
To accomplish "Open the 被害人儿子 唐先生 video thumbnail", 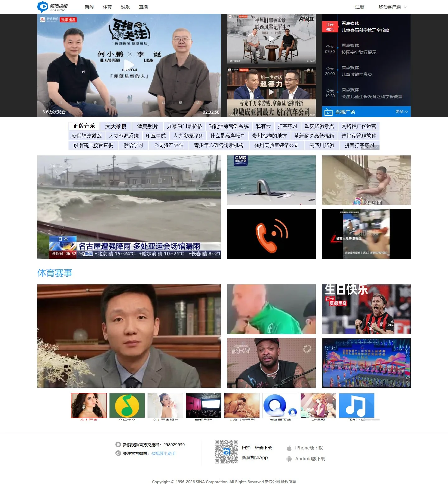I will (x=366, y=234).
